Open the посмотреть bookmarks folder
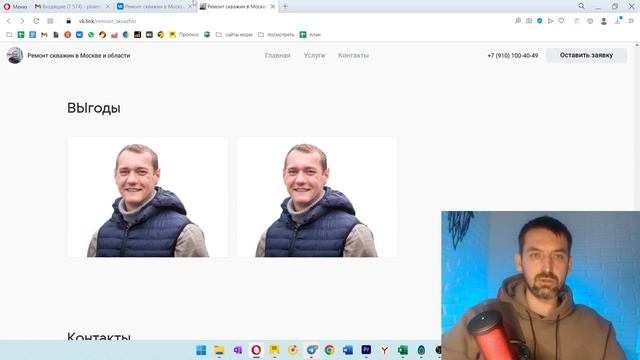The width and height of the screenshot is (640, 360). point(276,35)
